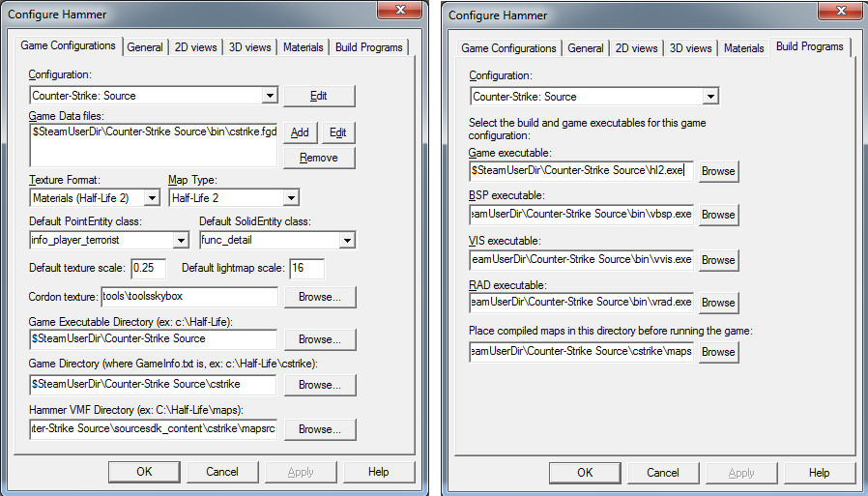The width and height of the screenshot is (868, 496).
Task: Click Remove for Game Data files
Action: (x=318, y=158)
